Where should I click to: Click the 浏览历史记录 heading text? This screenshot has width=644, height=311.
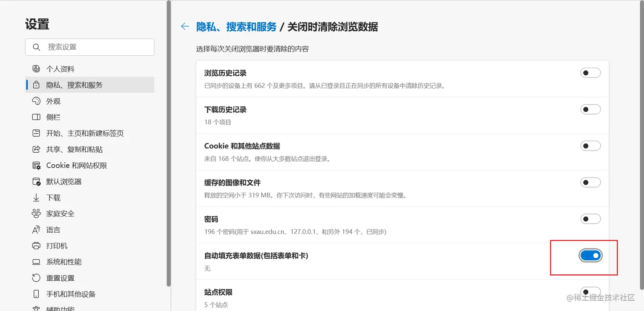225,73
